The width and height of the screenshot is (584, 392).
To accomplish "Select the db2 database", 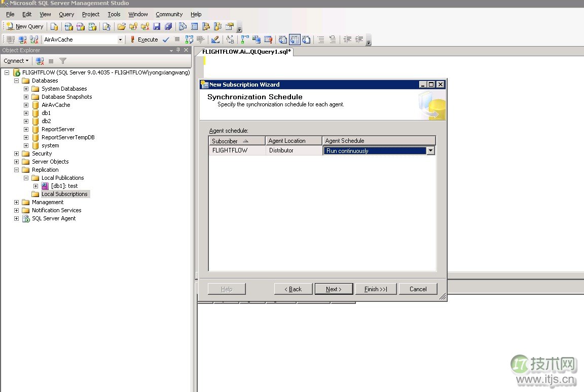I will point(46,121).
